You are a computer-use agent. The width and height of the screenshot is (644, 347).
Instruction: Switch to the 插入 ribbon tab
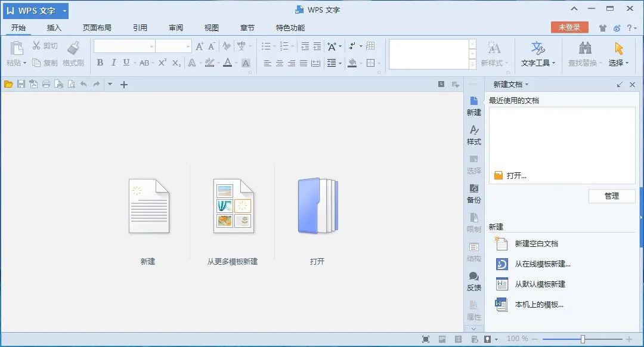pyautogui.click(x=54, y=28)
